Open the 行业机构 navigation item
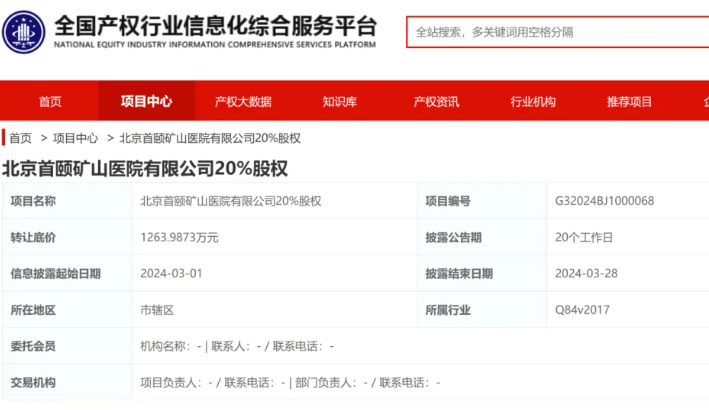The image size is (709, 410). [533, 101]
